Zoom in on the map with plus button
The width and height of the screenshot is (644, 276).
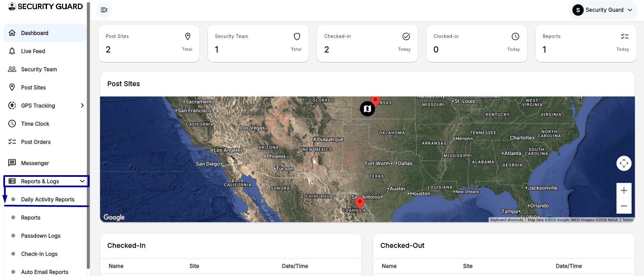coord(624,191)
